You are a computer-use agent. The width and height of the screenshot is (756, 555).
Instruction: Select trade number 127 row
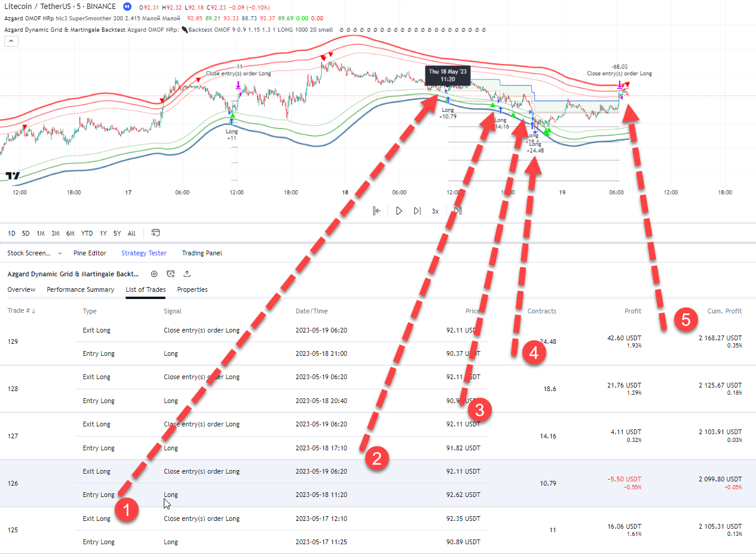[378, 436]
